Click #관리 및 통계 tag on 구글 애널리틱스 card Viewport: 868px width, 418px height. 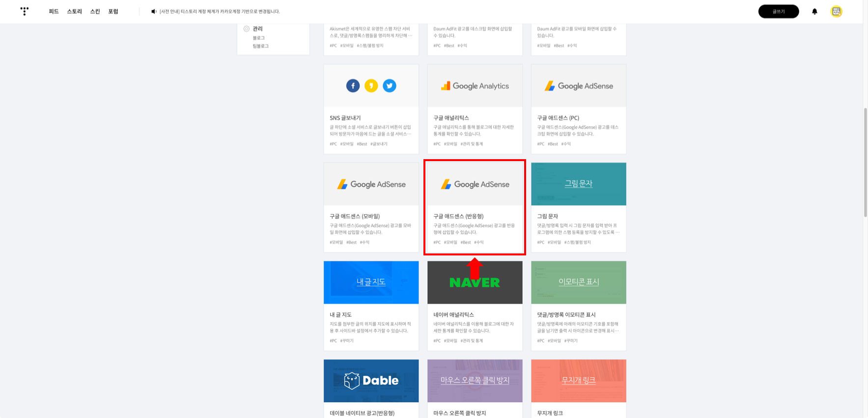472,144
